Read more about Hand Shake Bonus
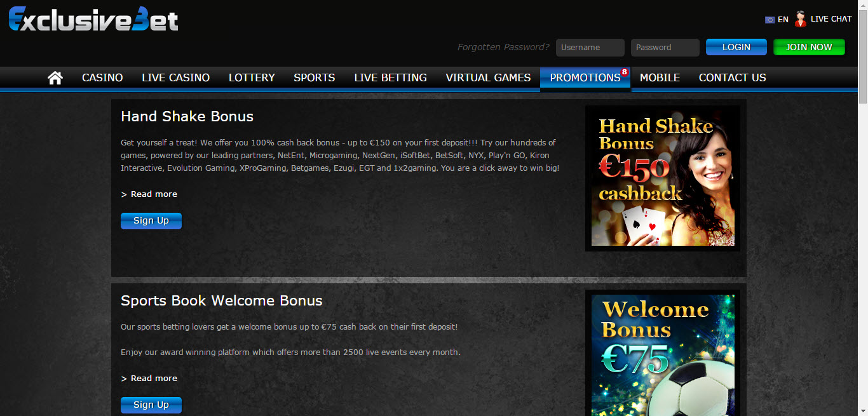 tap(149, 194)
